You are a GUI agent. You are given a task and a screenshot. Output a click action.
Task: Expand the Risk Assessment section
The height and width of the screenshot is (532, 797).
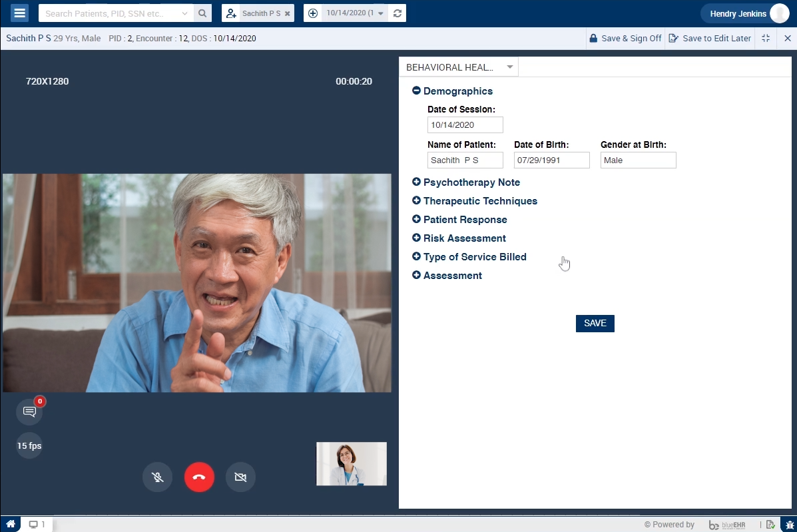click(x=416, y=238)
